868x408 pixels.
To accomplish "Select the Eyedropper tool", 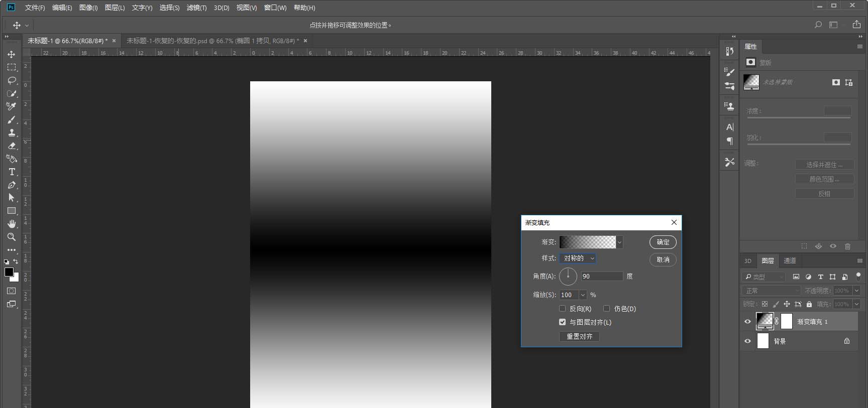I will 12,106.
